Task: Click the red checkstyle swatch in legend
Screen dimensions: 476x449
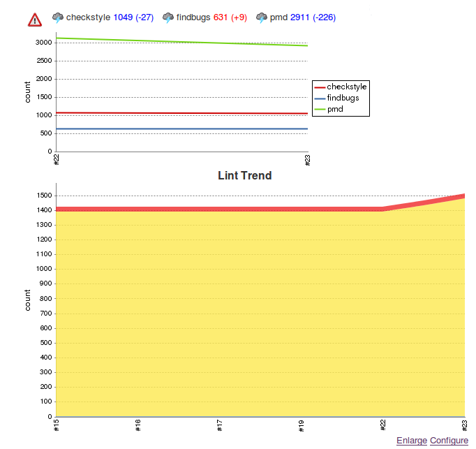Action: pyautogui.click(x=320, y=87)
